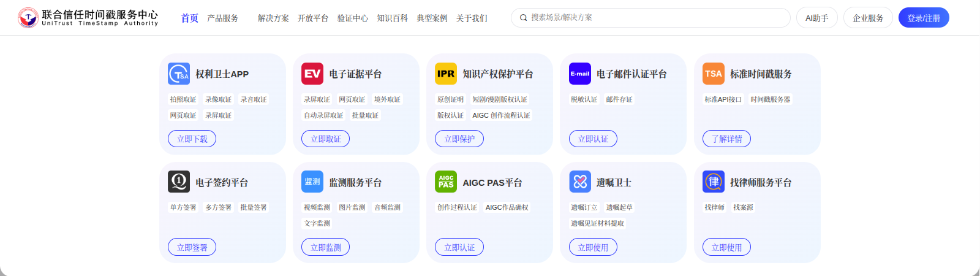
Task: Click 网页取证 tag in 权利卫士APP card
Action: (183, 115)
